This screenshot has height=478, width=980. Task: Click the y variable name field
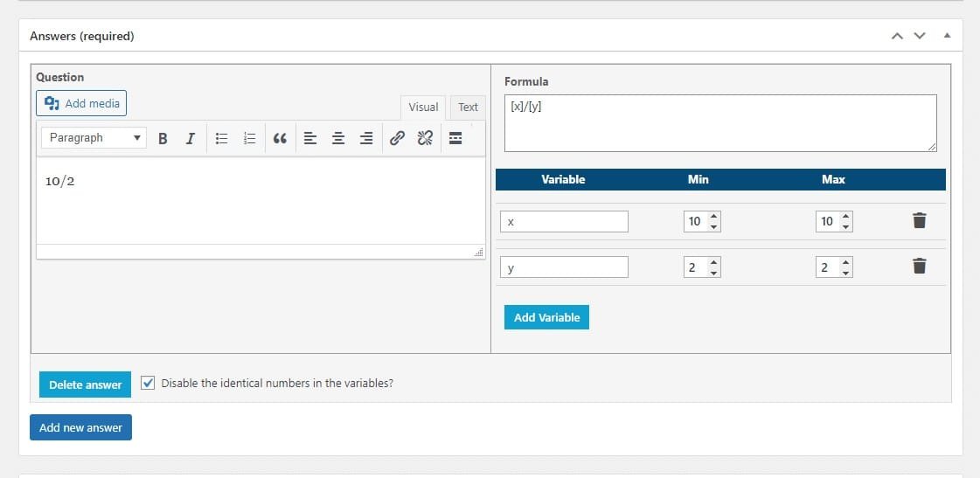pyautogui.click(x=565, y=267)
